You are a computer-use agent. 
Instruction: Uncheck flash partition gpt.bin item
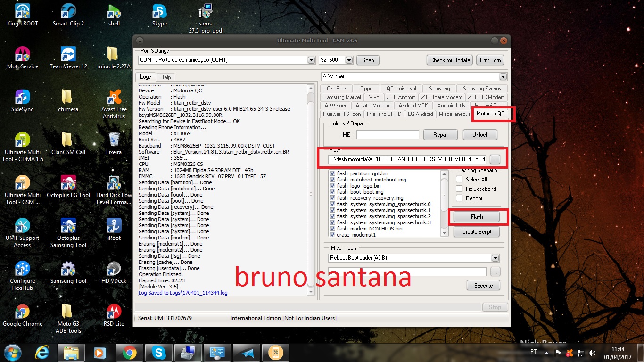pyautogui.click(x=333, y=173)
